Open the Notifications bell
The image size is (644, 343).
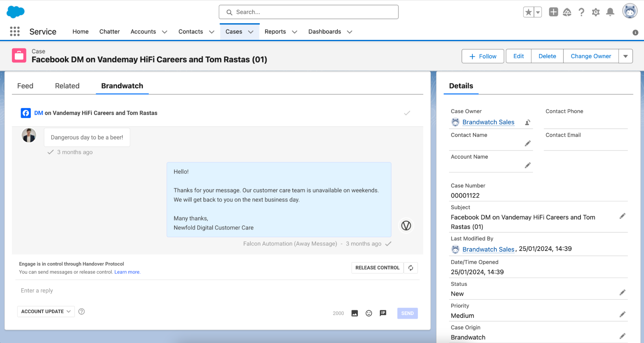click(610, 12)
